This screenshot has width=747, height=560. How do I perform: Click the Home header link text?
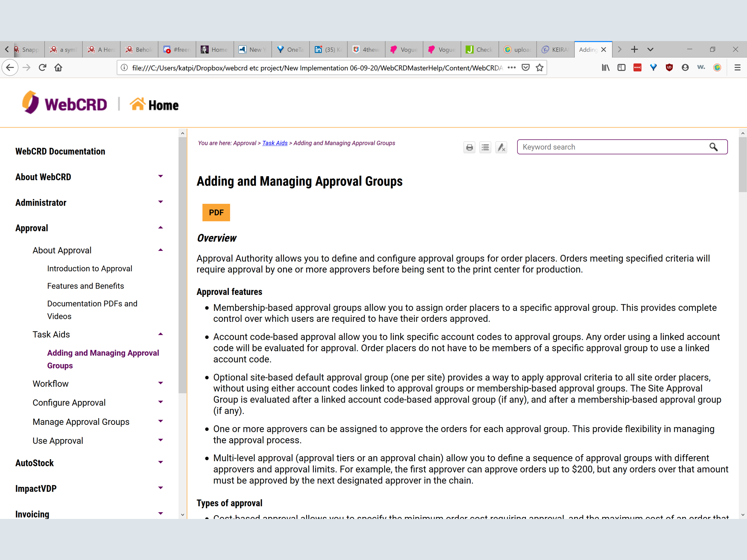[x=164, y=105]
